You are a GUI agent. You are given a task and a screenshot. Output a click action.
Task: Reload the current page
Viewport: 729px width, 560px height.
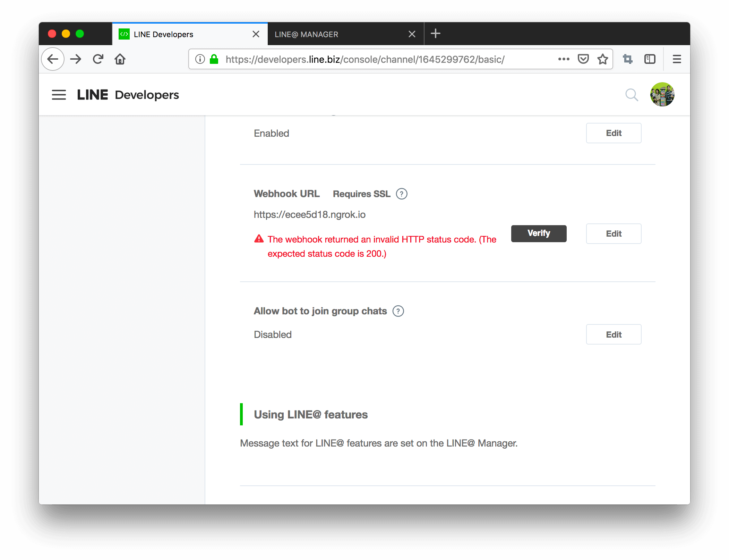pos(98,59)
